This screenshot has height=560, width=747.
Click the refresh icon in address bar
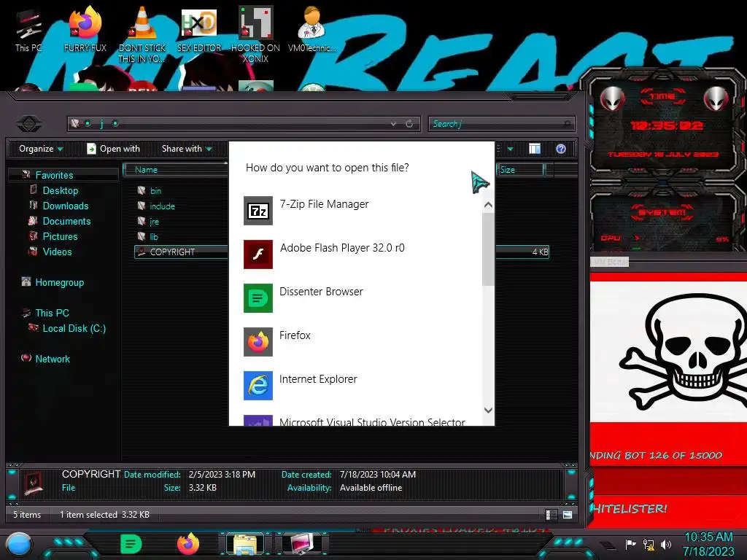pyautogui.click(x=409, y=124)
